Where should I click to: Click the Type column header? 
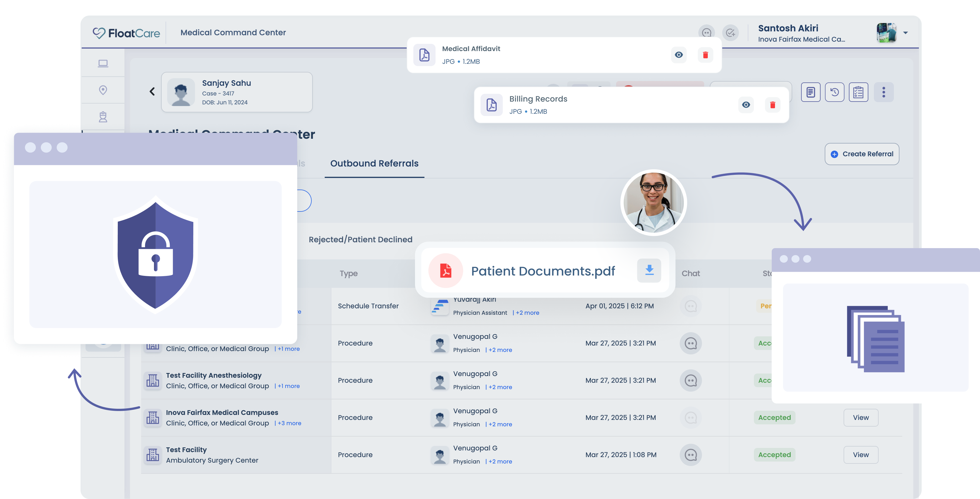[x=349, y=273]
